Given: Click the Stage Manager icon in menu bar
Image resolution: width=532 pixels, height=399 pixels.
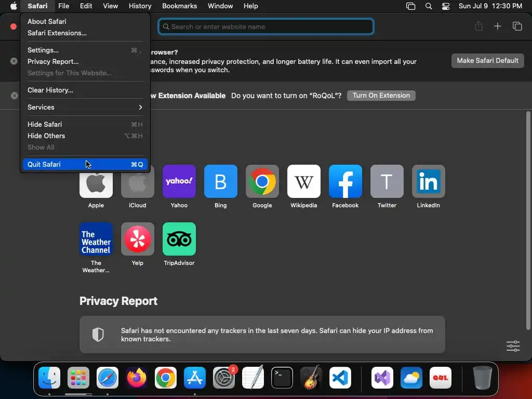Looking at the screenshot, I should coord(410,6).
